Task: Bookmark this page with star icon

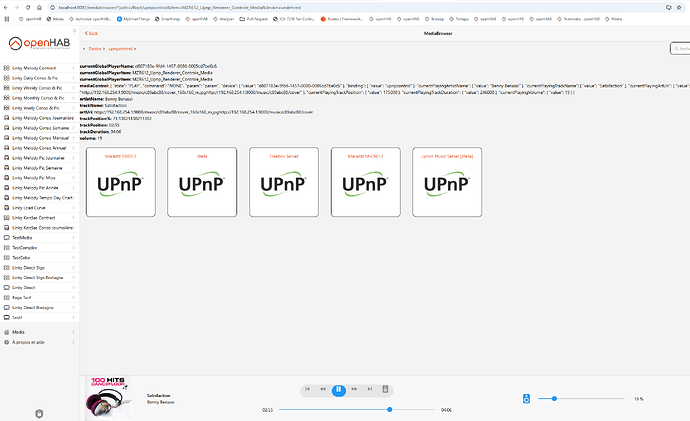Action: pos(679,7)
